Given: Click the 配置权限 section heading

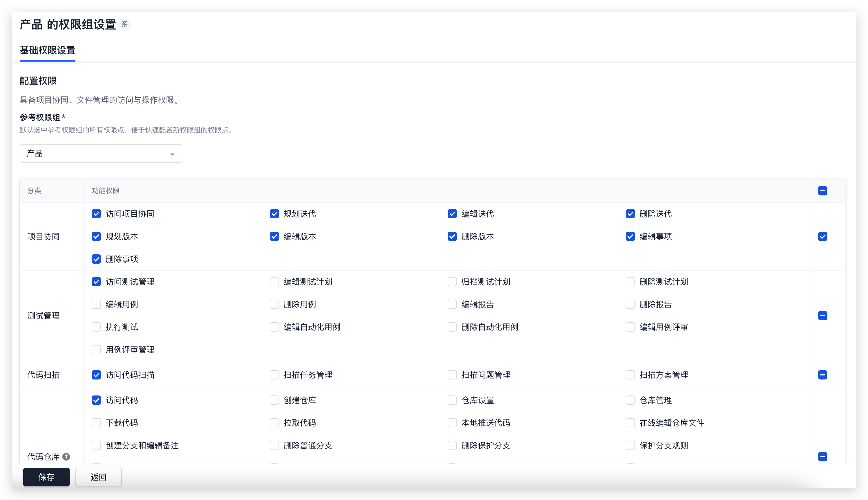Looking at the screenshot, I should point(38,81).
